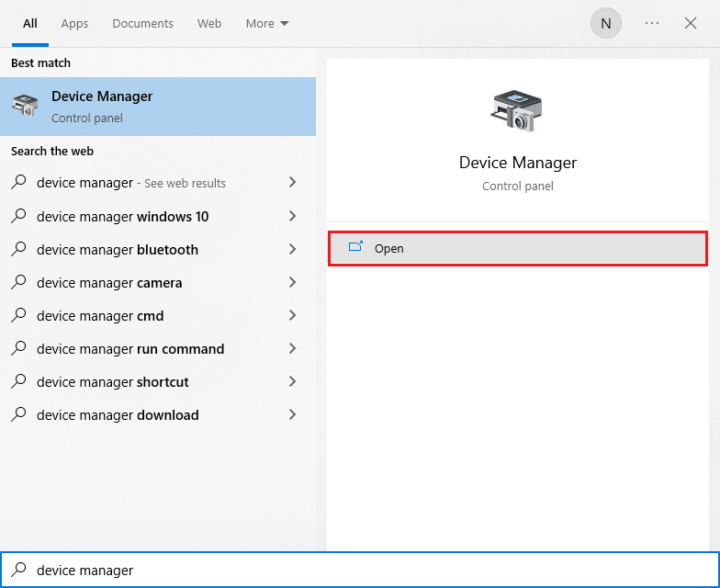
Task: Expand arrow for 'See web results' row
Action: pyautogui.click(x=292, y=182)
